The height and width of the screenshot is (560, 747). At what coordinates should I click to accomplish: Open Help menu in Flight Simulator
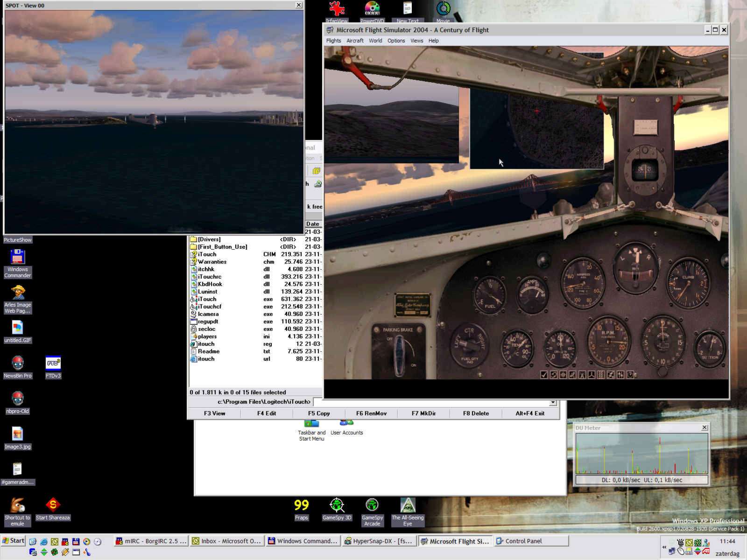[433, 41]
